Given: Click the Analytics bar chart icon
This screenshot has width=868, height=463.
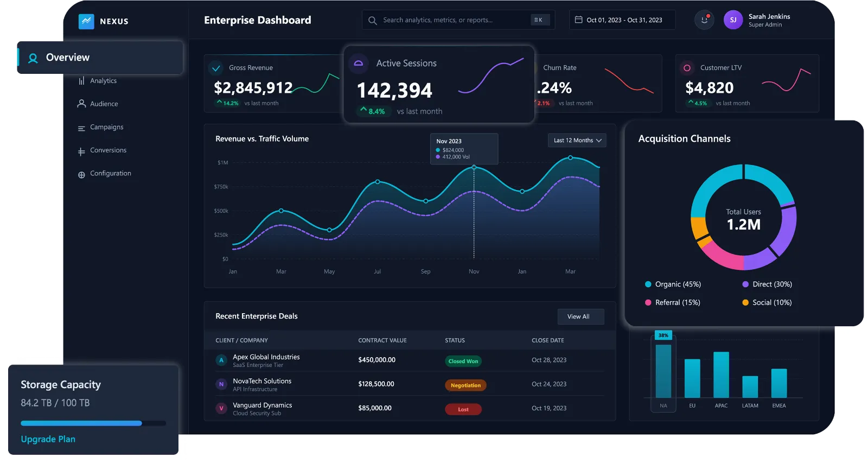Looking at the screenshot, I should (81, 81).
